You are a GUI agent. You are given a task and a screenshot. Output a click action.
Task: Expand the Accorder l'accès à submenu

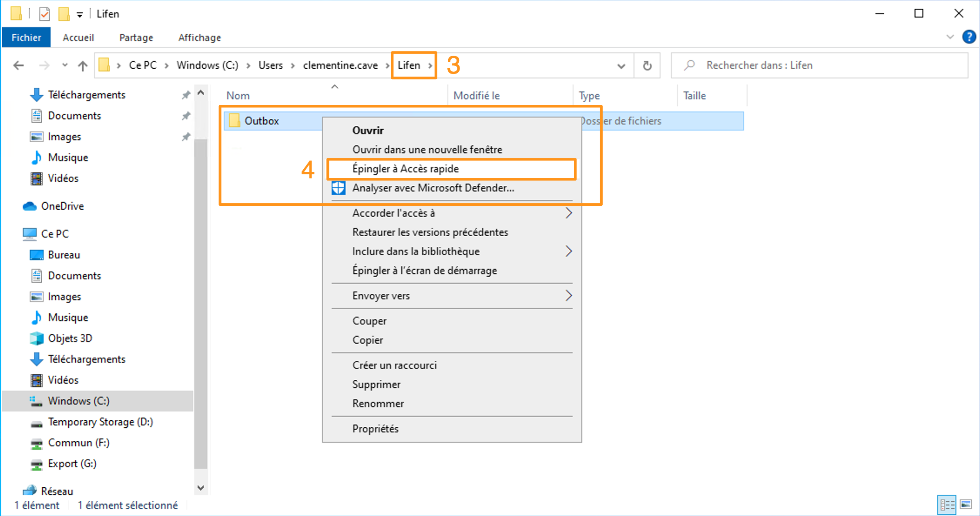tap(452, 213)
